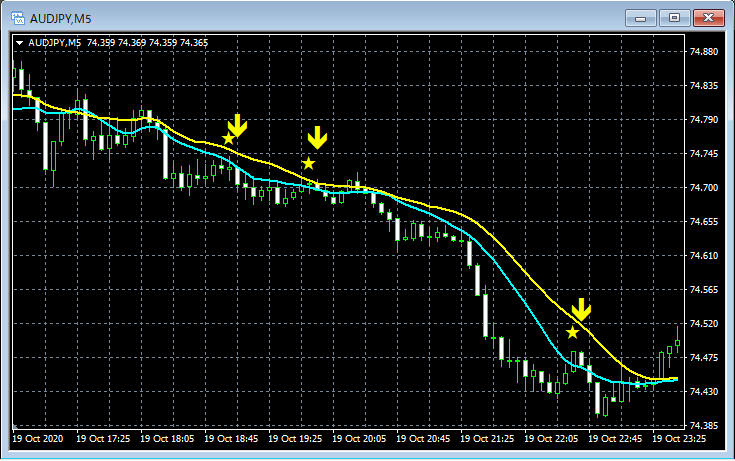Click the 19 Oct 18:05 time label
Viewport: 735px width, 461px height.
[x=167, y=439]
